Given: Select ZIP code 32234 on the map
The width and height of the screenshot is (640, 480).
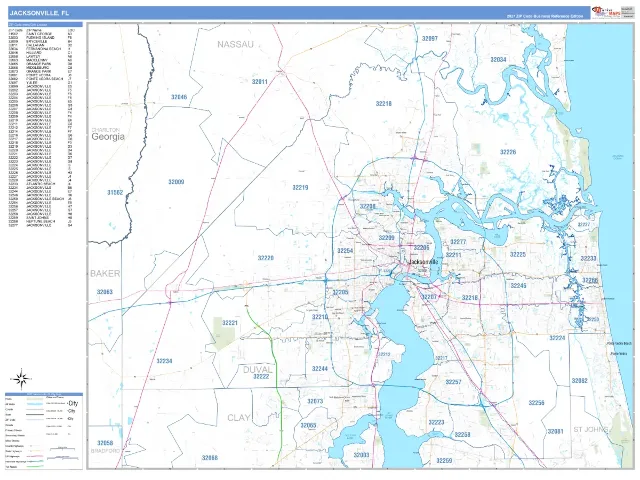Looking at the screenshot, I should coord(164,361).
